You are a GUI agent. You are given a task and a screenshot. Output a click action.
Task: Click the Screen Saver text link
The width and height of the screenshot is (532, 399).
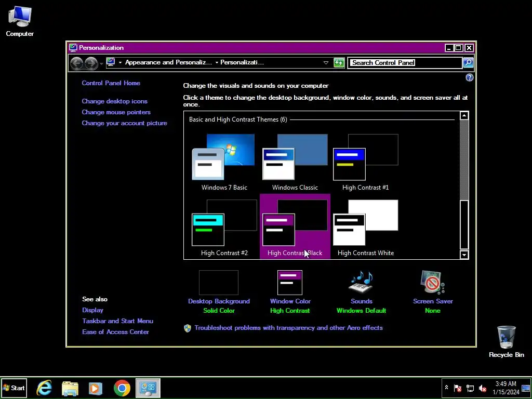(433, 301)
